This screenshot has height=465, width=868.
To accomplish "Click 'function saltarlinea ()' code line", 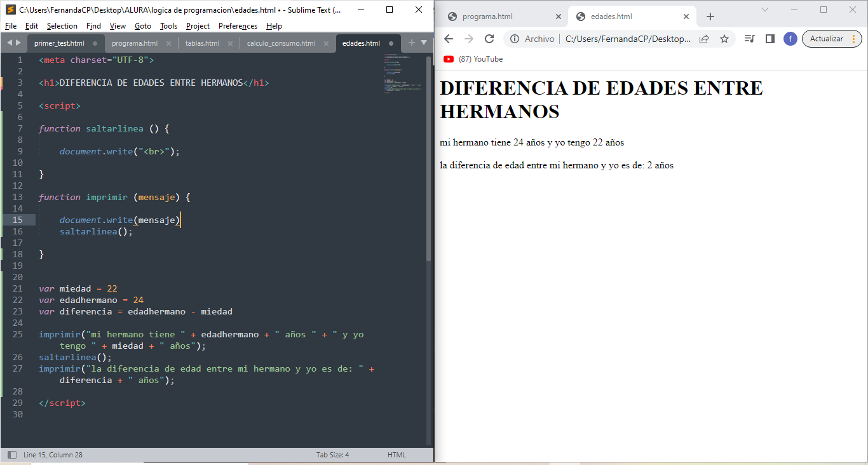I will click(104, 128).
